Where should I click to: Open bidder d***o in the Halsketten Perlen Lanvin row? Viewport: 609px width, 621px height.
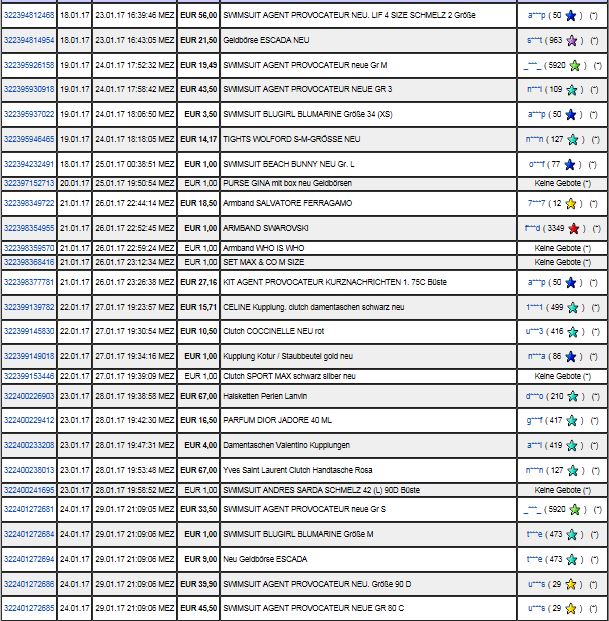[x=535, y=396]
